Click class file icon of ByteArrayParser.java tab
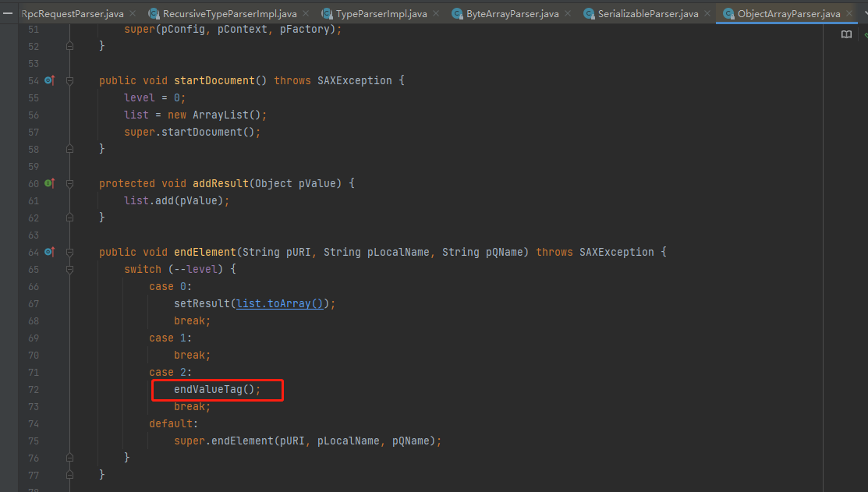The height and width of the screenshot is (492, 868). click(x=457, y=13)
